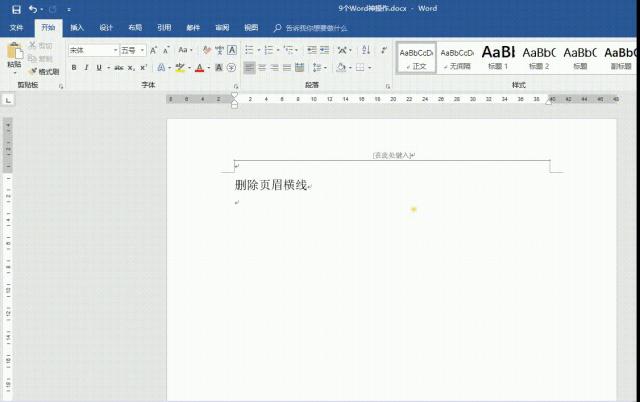
Task: Expand undo history dropdown arrow
Action: [42, 9]
